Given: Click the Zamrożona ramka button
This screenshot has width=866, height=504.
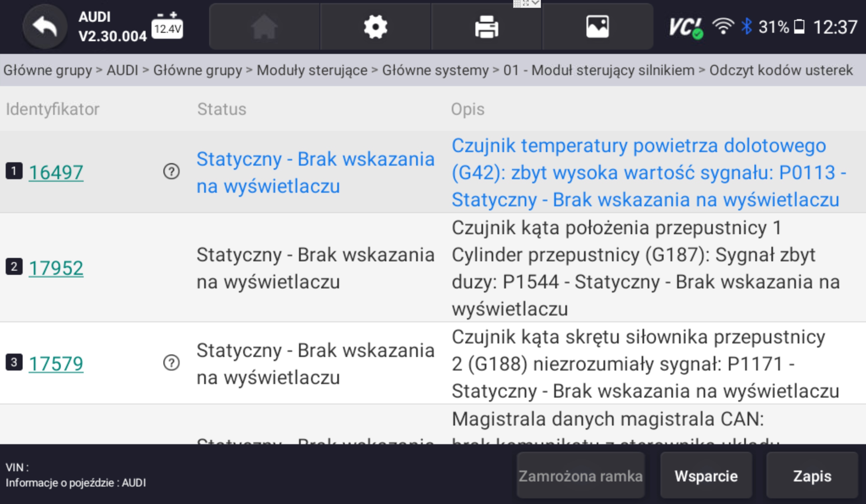Looking at the screenshot, I should pos(580,476).
